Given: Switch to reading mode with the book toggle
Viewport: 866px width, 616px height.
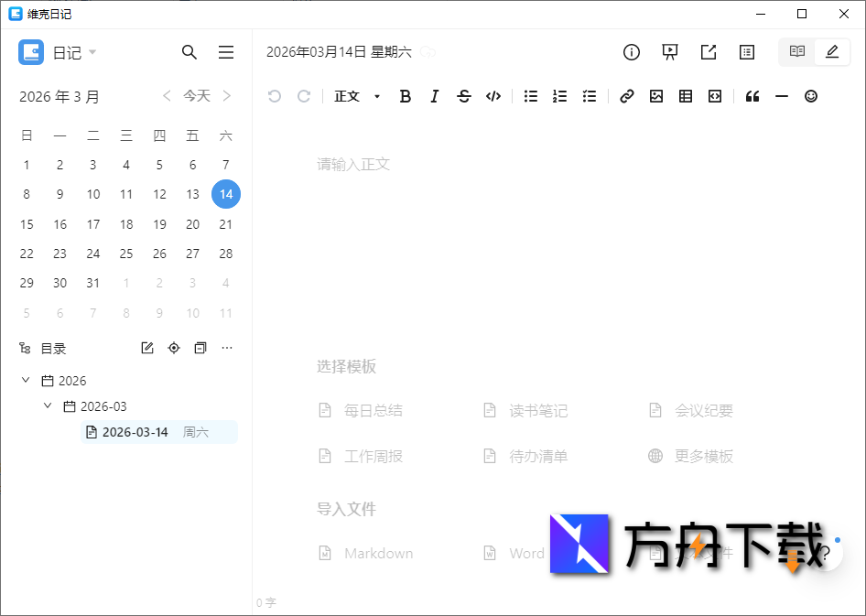Looking at the screenshot, I should click(796, 52).
